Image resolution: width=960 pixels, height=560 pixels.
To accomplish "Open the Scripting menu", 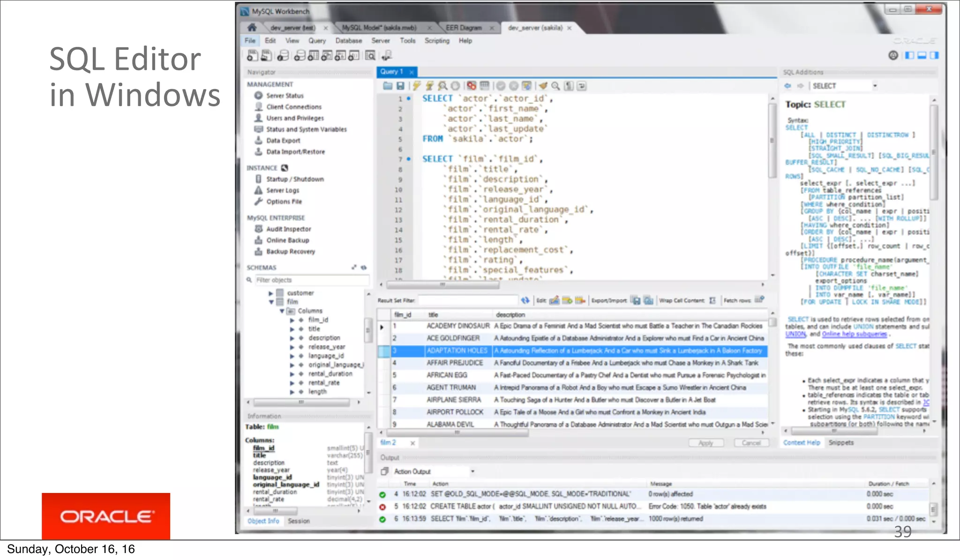I will pos(437,41).
